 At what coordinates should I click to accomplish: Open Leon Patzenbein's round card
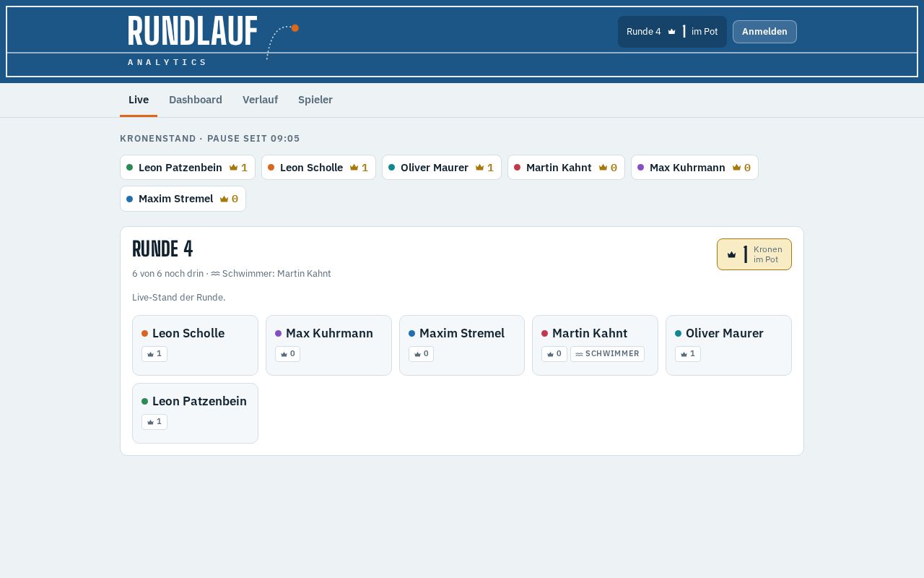point(195,413)
